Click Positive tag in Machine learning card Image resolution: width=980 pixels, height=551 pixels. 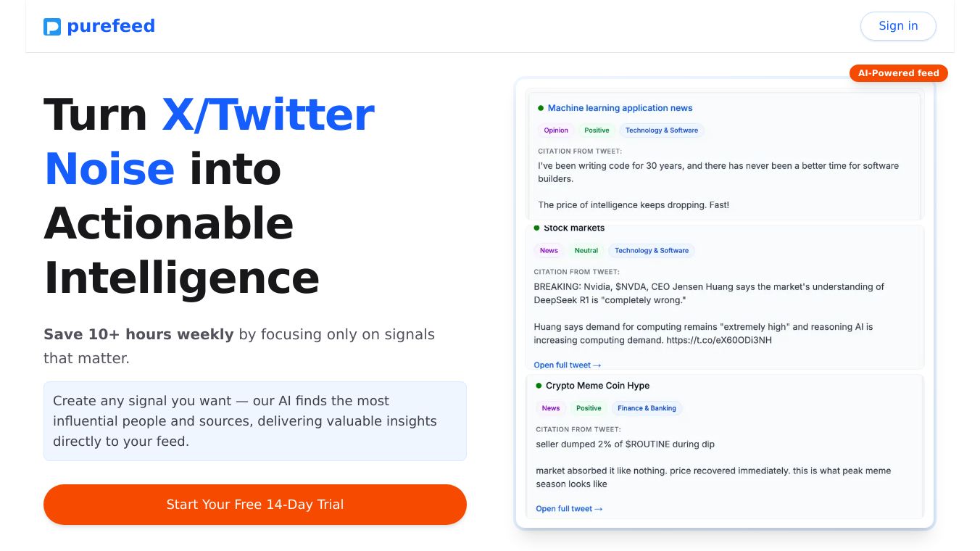point(597,130)
